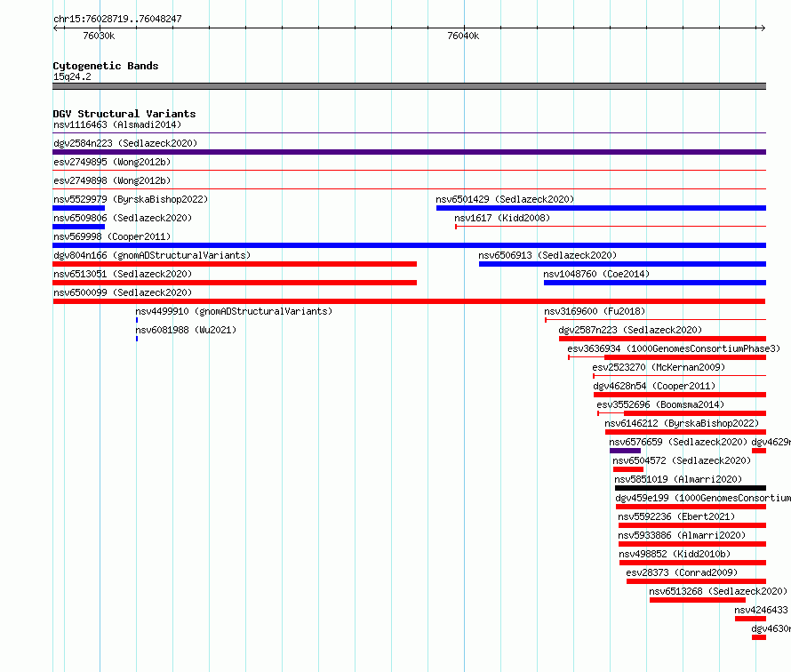Screen dimensions: 791x672
Task: Click nsv498852 (Kidd2010b) label
Action: point(675,554)
